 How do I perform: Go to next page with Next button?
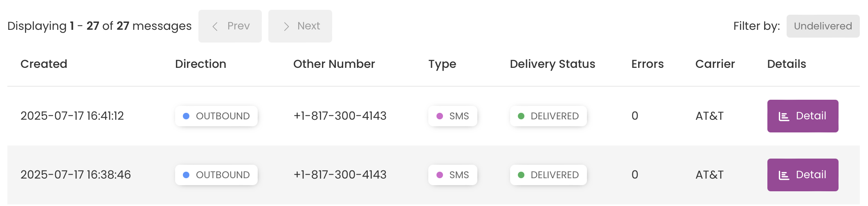tap(300, 26)
